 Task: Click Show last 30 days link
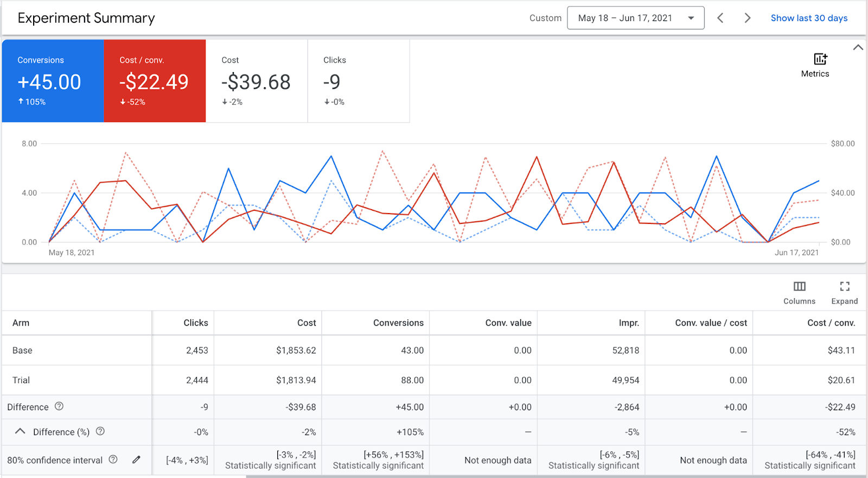coord(809,18)
